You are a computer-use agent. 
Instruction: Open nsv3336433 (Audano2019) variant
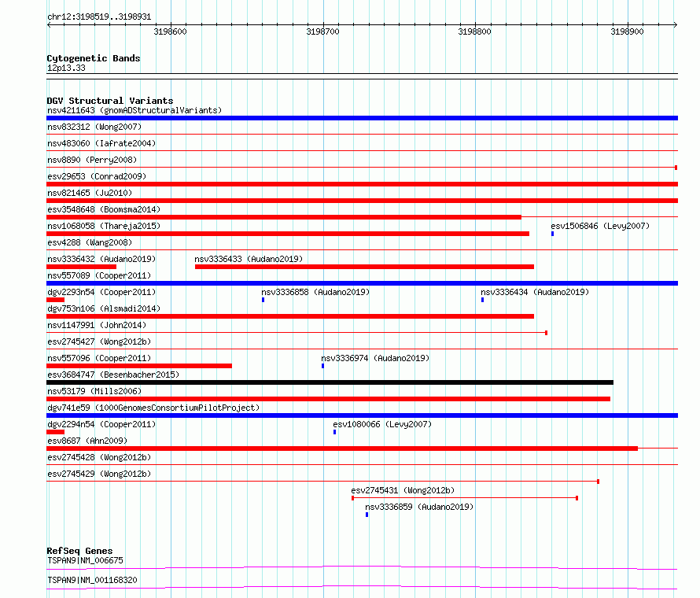coord(249,259)
